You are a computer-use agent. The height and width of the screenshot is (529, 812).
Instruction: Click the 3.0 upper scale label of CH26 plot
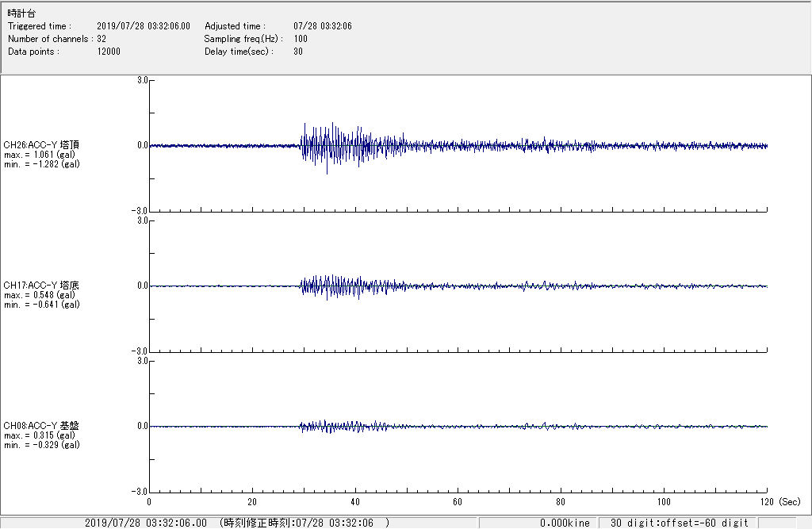(x=143, y=80)
